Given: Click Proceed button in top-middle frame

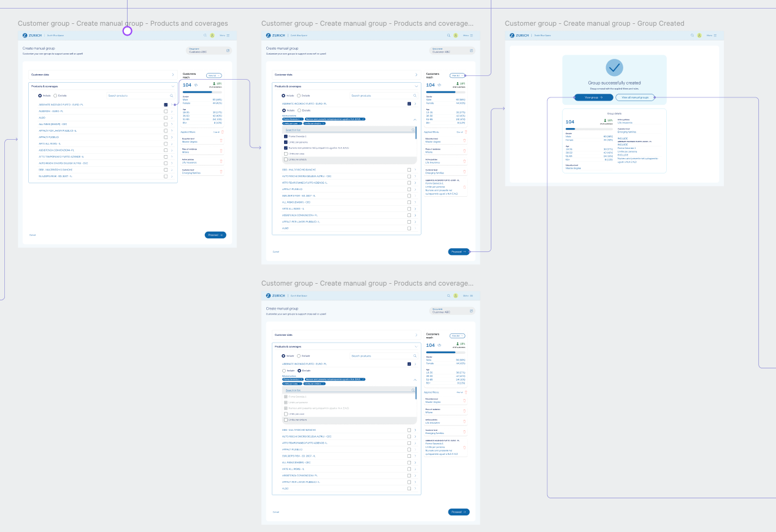Looking at the screenshot, I should coord(459,251).
